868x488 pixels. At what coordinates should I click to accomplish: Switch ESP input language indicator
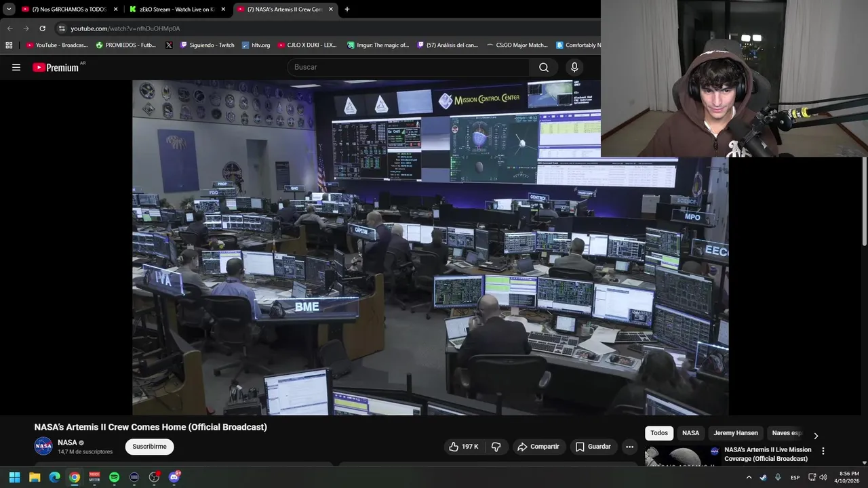[x=795, y=477]
